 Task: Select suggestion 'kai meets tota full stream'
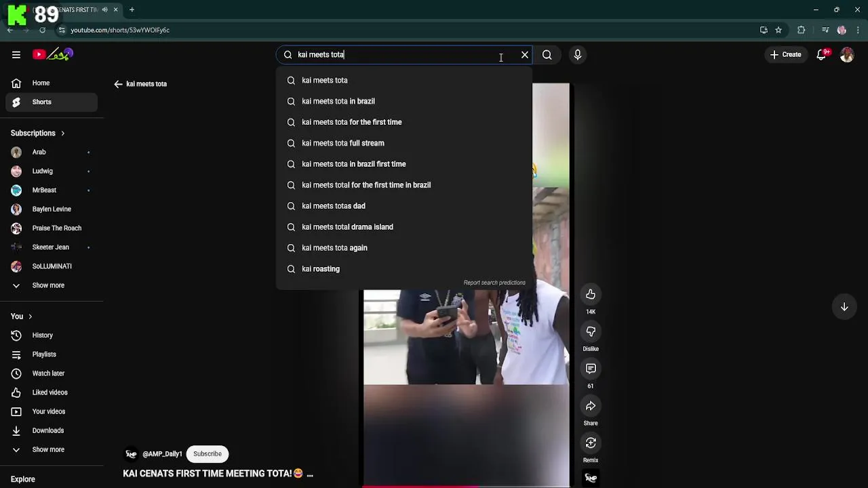tap(404, 143)
